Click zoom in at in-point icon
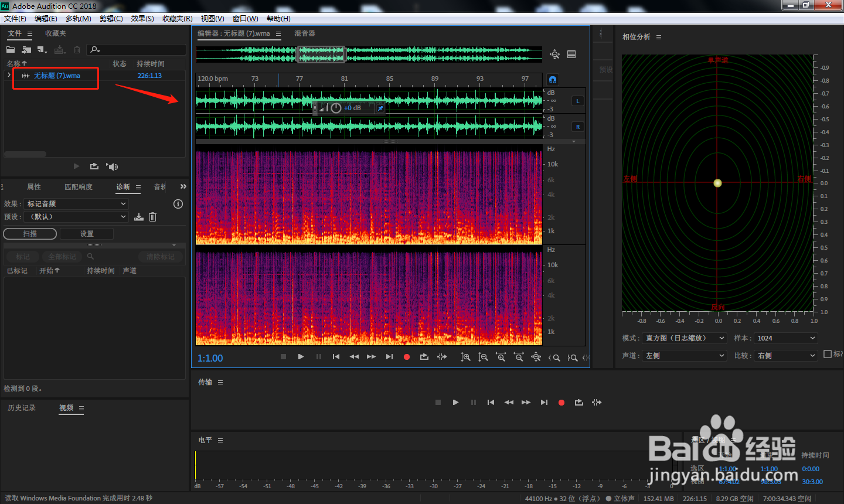The width and height of the screenshot is (844, 504). 554,357
